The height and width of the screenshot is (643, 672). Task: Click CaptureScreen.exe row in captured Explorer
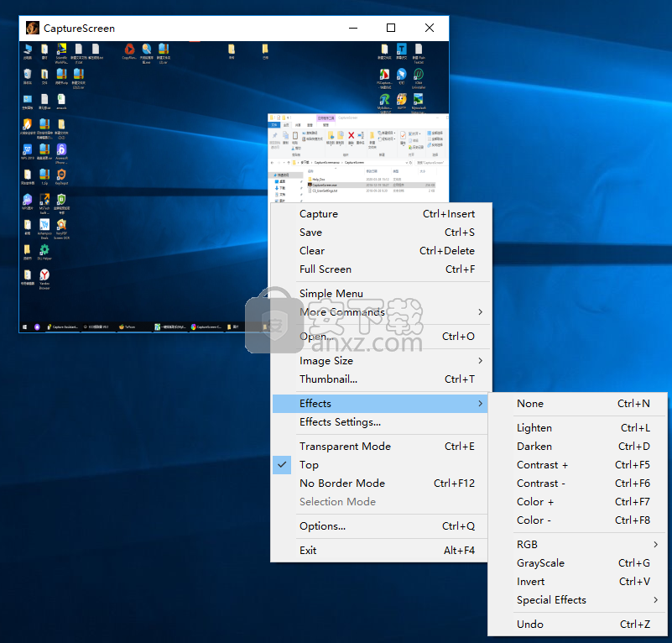coord(371,186)
